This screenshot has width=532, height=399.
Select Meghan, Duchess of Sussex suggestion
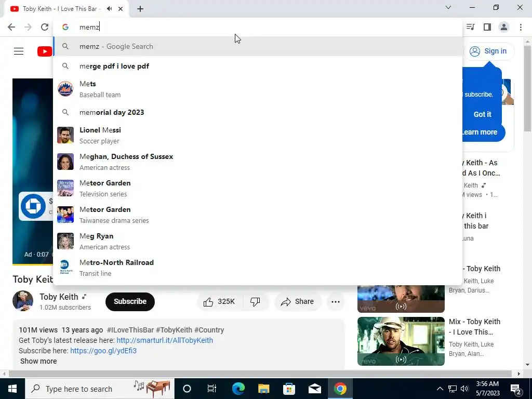click(x=258, y=162)
